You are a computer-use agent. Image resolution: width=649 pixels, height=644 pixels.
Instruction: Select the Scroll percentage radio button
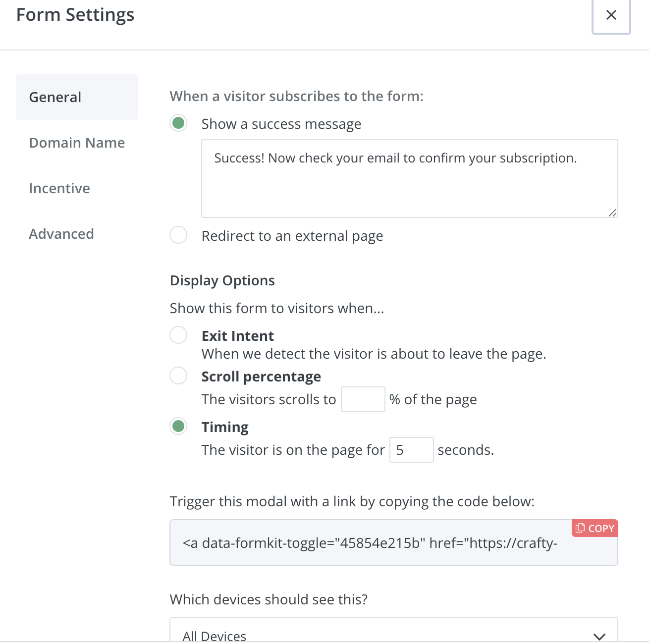pos(178,376)
